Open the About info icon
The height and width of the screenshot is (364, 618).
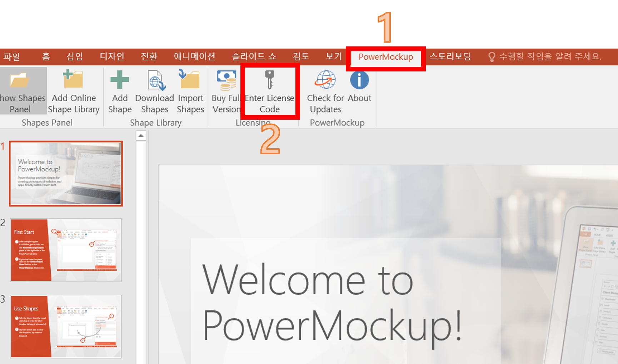[359, 80]
